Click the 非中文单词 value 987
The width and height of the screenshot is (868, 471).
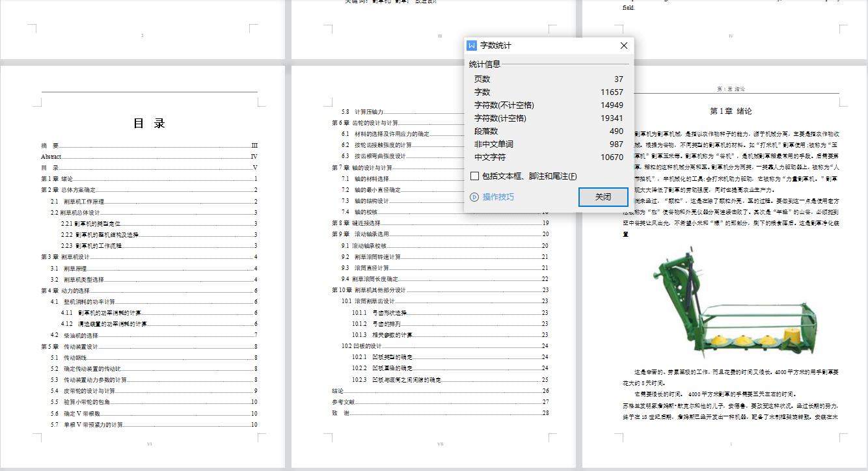[616, 144]
